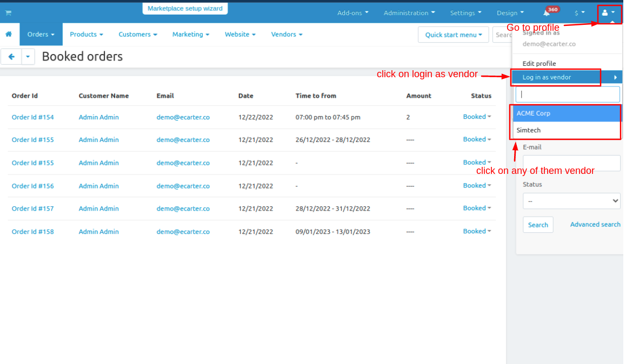Viewport: 626px width, 364px height.
Task: Click the Search button
Action: (537, 225)
